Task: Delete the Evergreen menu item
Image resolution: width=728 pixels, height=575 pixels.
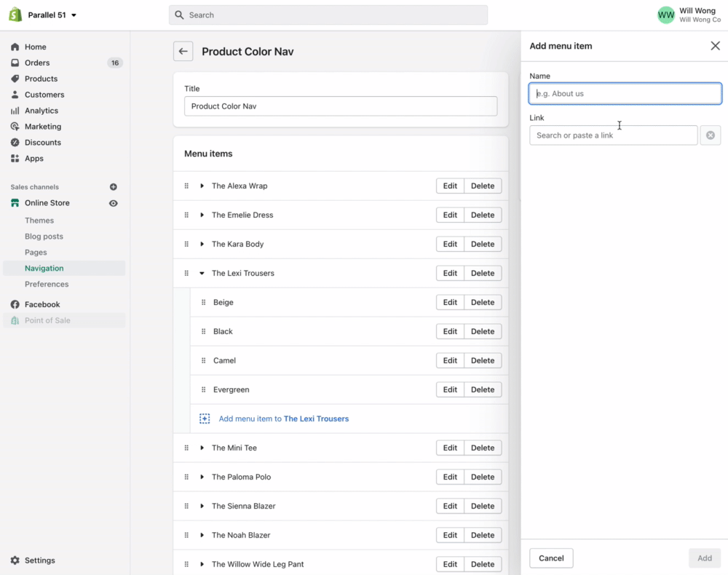Action: (482, 389)
